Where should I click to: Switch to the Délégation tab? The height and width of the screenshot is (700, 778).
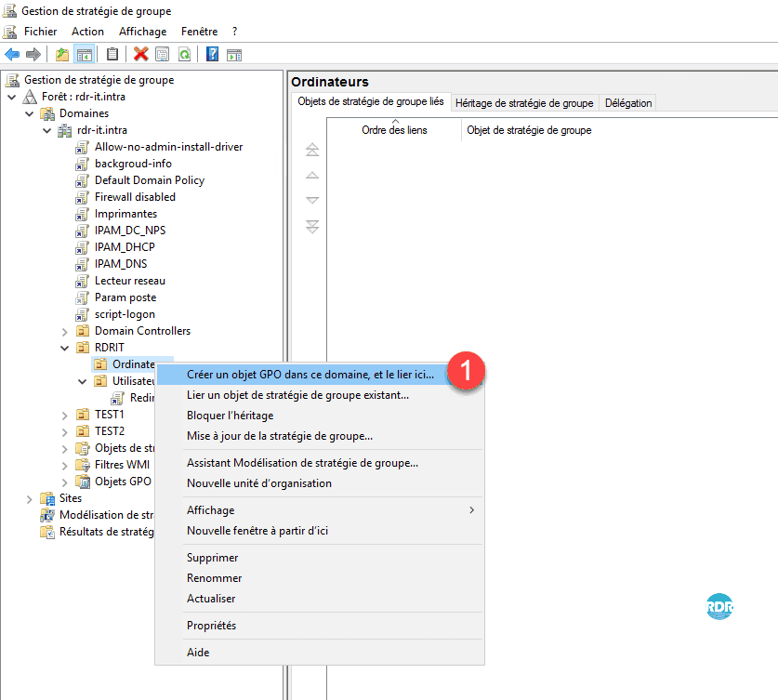(x=628, y=102)
